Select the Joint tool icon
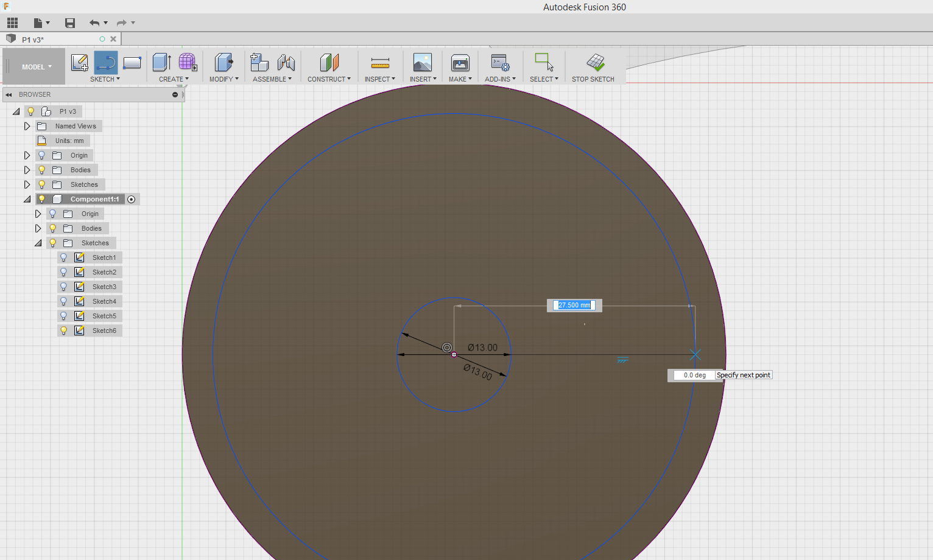This screenshot has height=560, width=933. (x=286, y=62)
